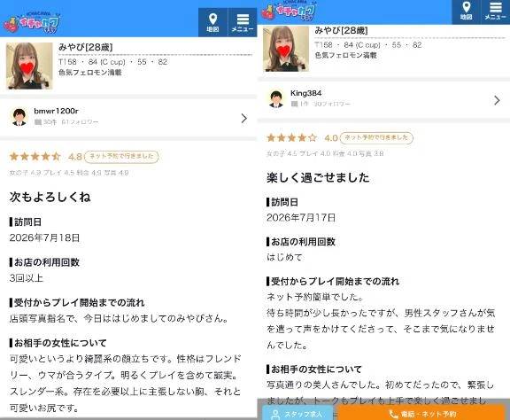This screenshot has width=510, height=420.
Task: Open the hamburger menu in left header
Action: (243, 22)
